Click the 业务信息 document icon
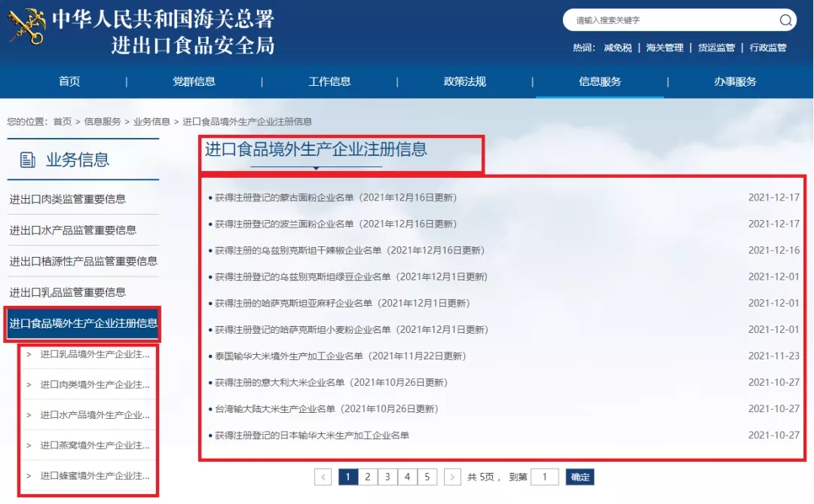 tap(28, 160)
